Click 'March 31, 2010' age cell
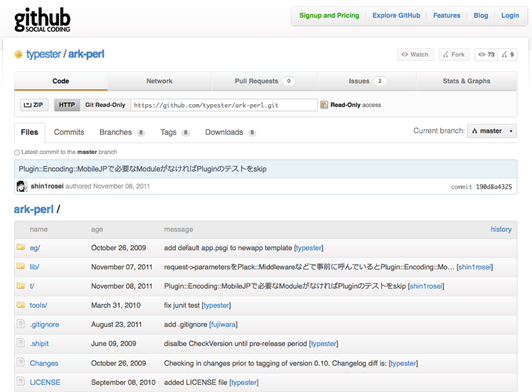This screenshot has height=392, width=532. pyautogui.click(x=116, y=305)
